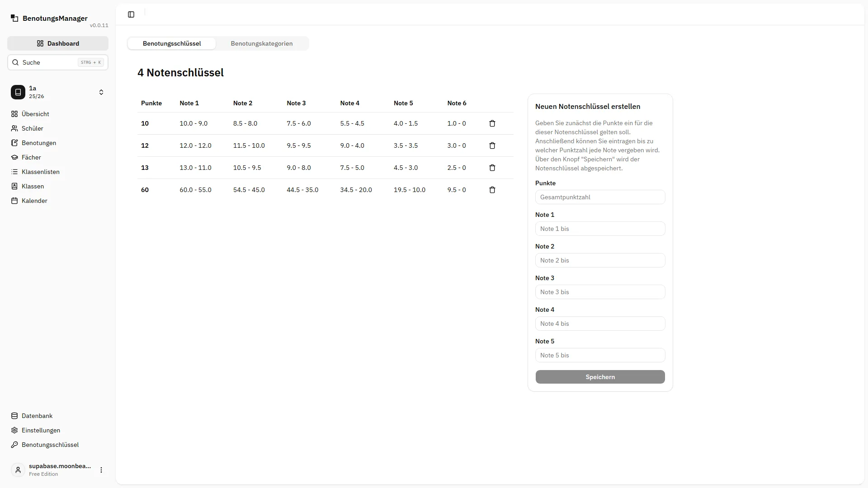Click Neuen Notenschlüssel erstellen heading

(x=588, y=107)
